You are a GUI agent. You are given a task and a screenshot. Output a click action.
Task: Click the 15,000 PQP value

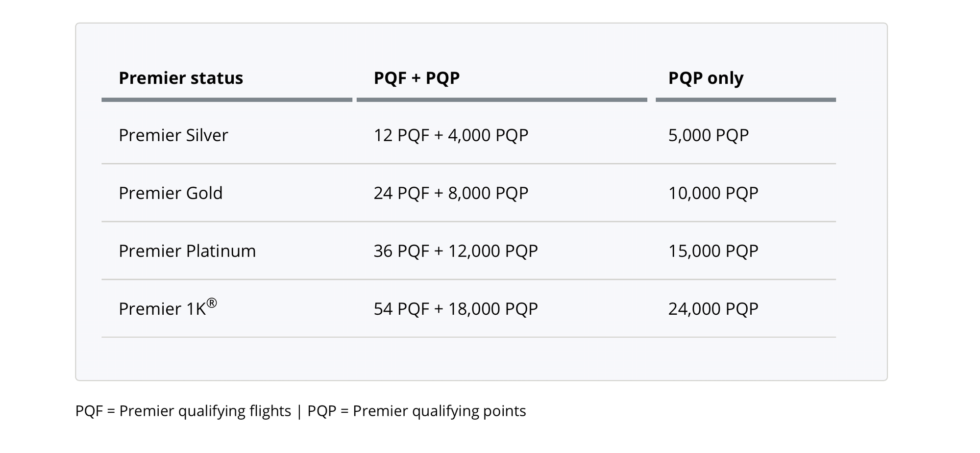[x=713, y=251]
